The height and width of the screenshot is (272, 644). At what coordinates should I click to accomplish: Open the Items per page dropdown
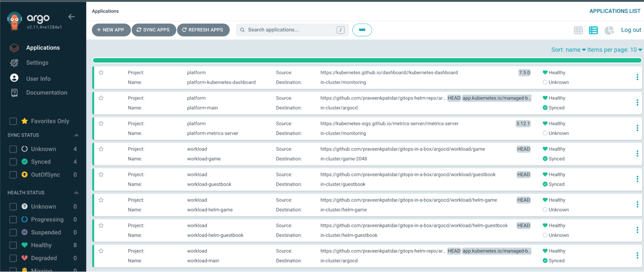point(614,50)
